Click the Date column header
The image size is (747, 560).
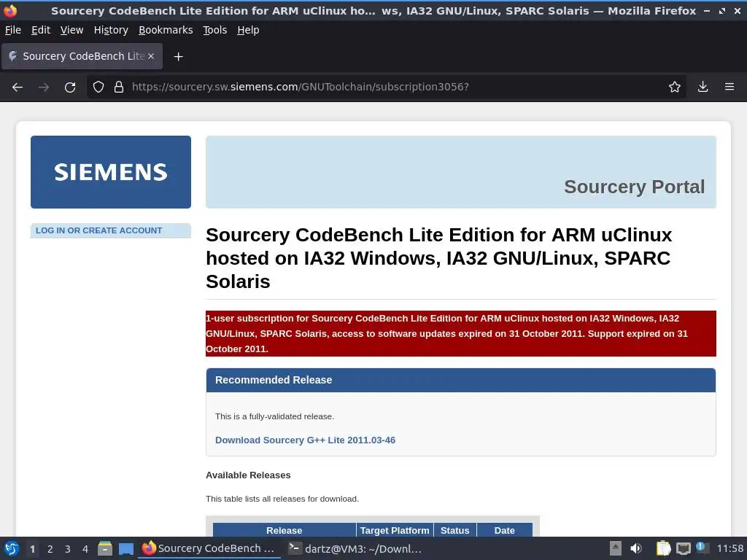[x=504, y=530]
